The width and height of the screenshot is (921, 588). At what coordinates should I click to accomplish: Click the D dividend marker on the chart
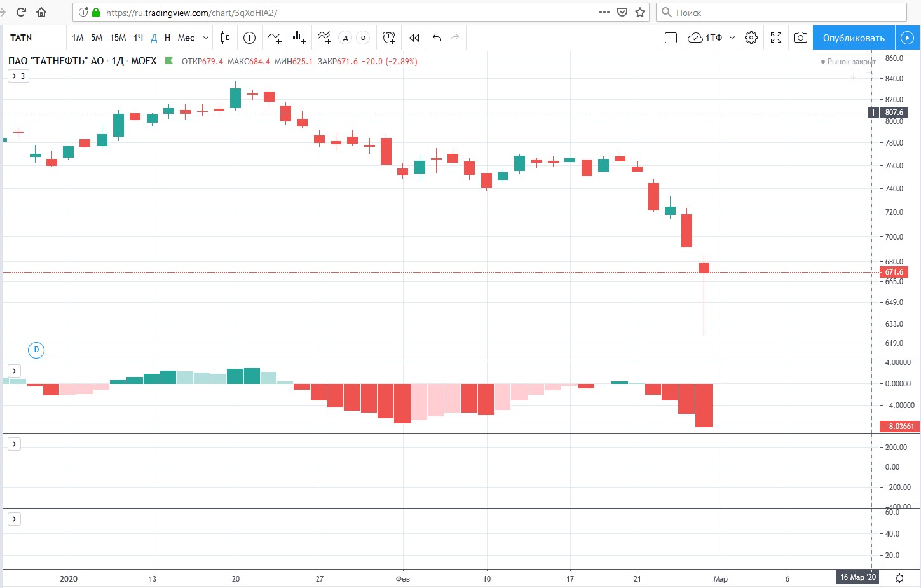(x=36, y=350)
